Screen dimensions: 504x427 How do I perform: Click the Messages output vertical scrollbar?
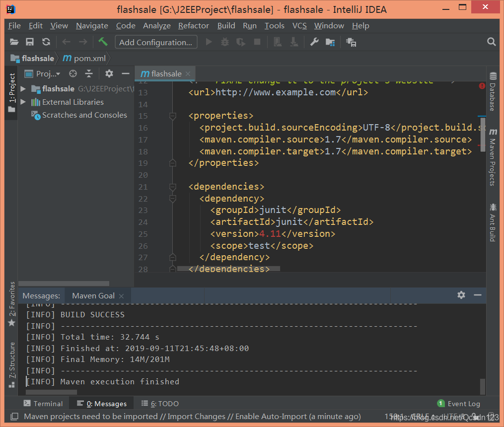pos(483,386)
